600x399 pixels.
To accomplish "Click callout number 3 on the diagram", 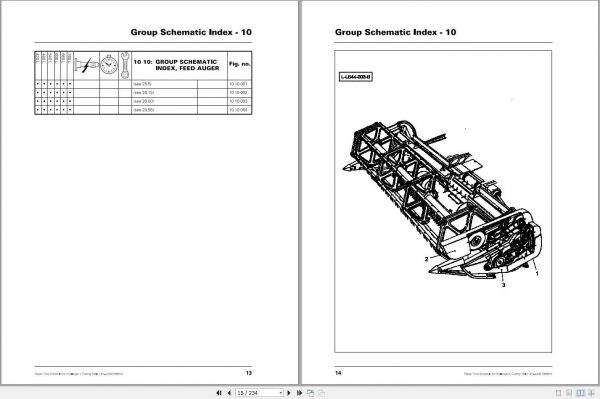I will pos(504,285).
